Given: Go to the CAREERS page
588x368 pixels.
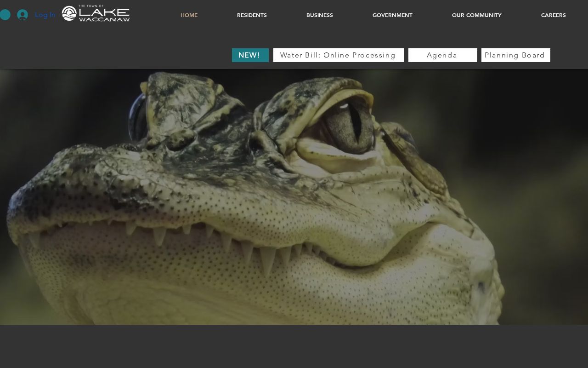Looking at the screenshot, I should coord(554,15).
